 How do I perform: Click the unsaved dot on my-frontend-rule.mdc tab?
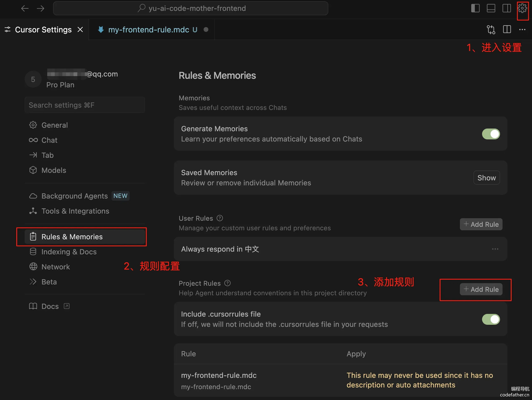206,29
